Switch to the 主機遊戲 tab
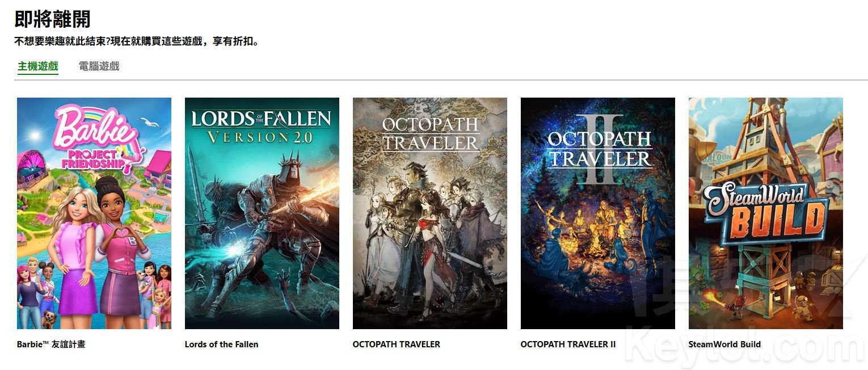 pyautogui.click(x=38, y=66)
